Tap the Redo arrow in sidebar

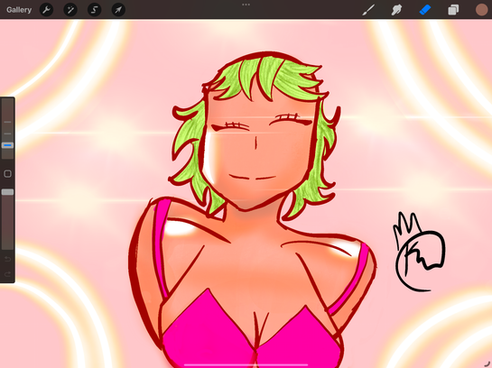tap(7, 274)
